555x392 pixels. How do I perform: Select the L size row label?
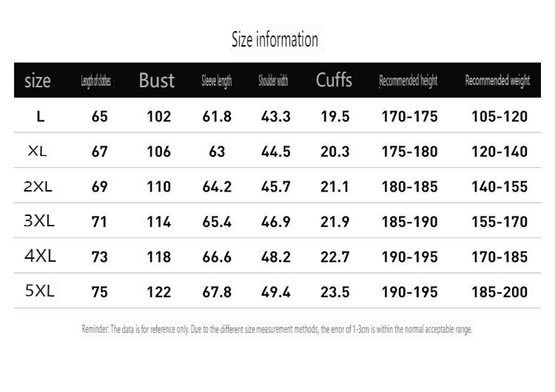[x=40, y=116]
